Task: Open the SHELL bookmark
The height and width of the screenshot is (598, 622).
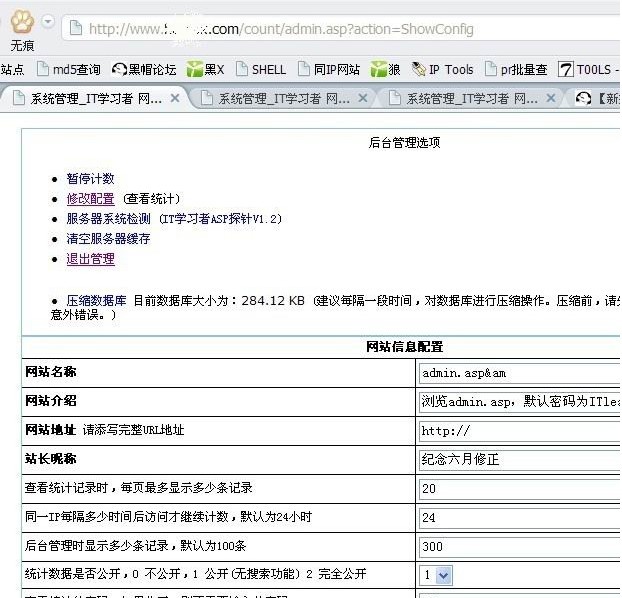Action: [x=261, y=69]
